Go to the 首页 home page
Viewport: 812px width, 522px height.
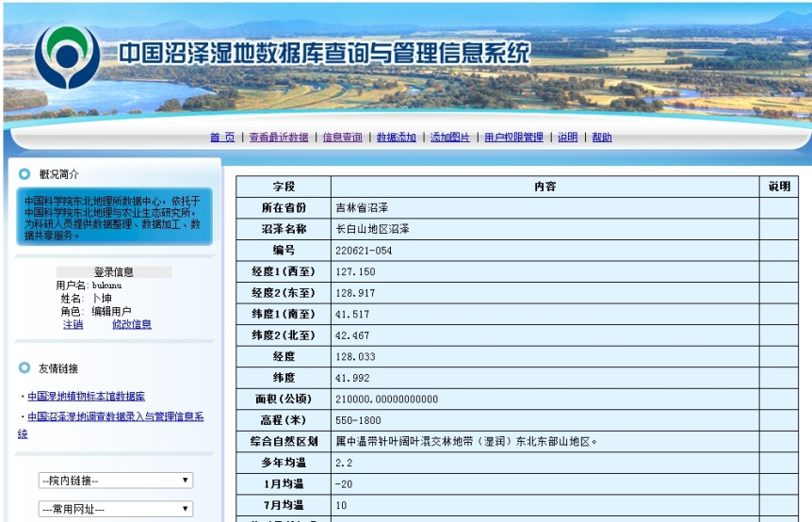tap(222, 138)
